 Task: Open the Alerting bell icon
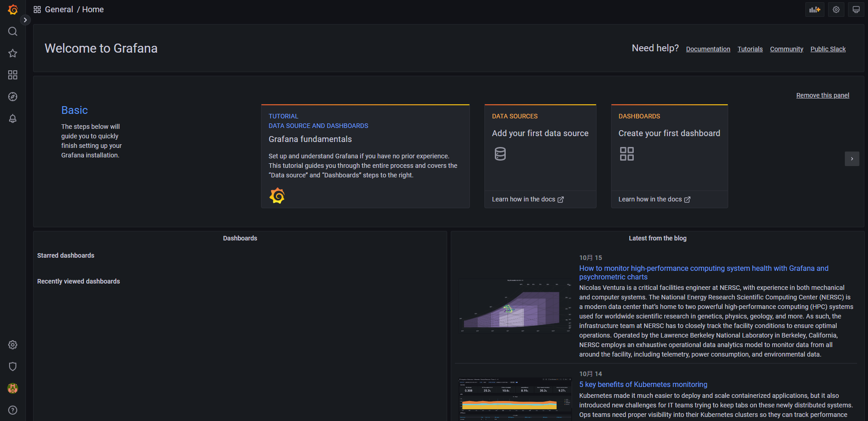point(13,118)
